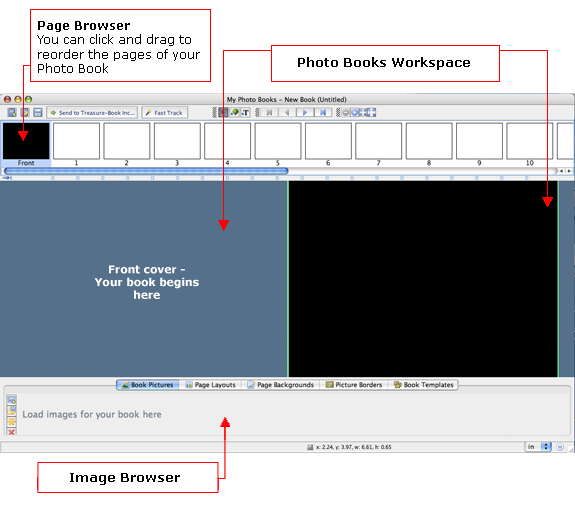Screen dimensions: 575x505
Task: Switch to the Book Pictures tab
Action: (x=148, y=385)
